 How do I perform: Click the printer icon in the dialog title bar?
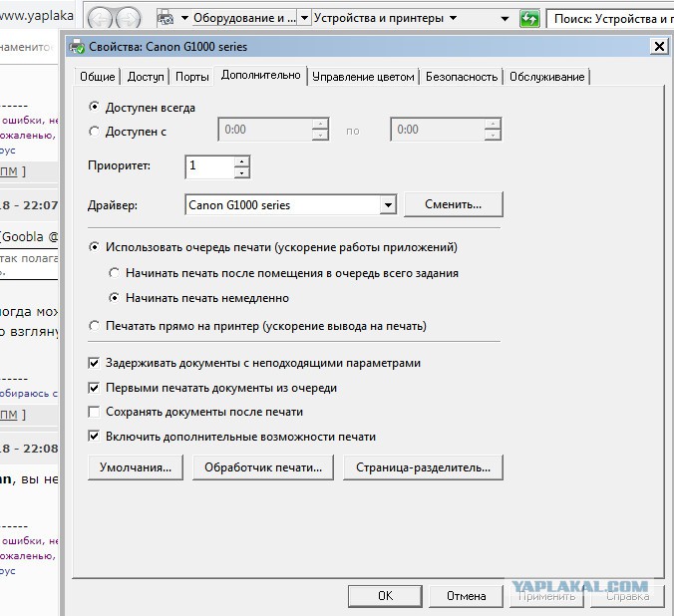point(78,47)
